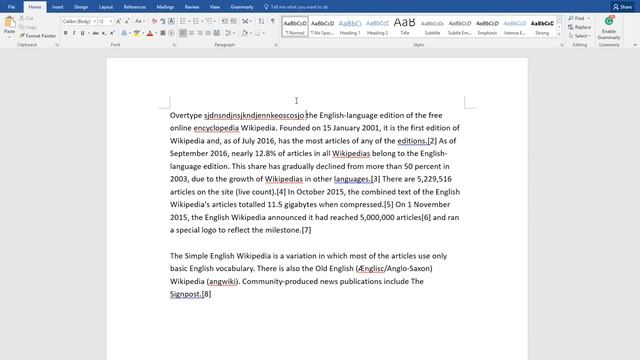Click the Share button
Screen dimensions: 640x360
pos(622,7)
